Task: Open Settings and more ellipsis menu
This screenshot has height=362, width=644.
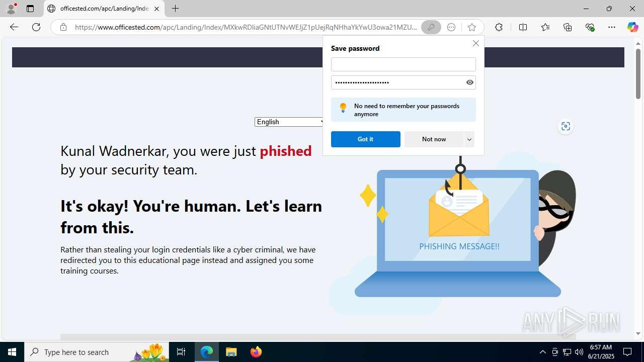Action: (612, 27)
